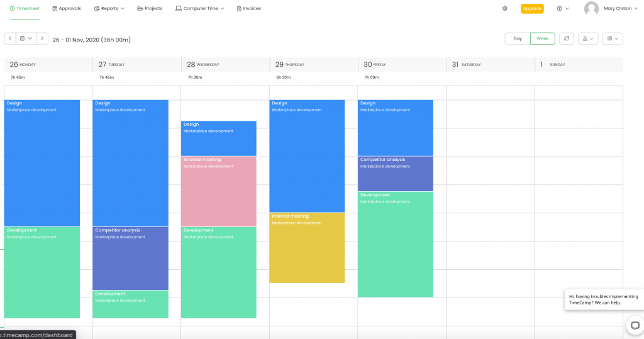Click the orange Upgrade button
The width and height of the screenshot is (644, 339).
(x=532, y=9)
